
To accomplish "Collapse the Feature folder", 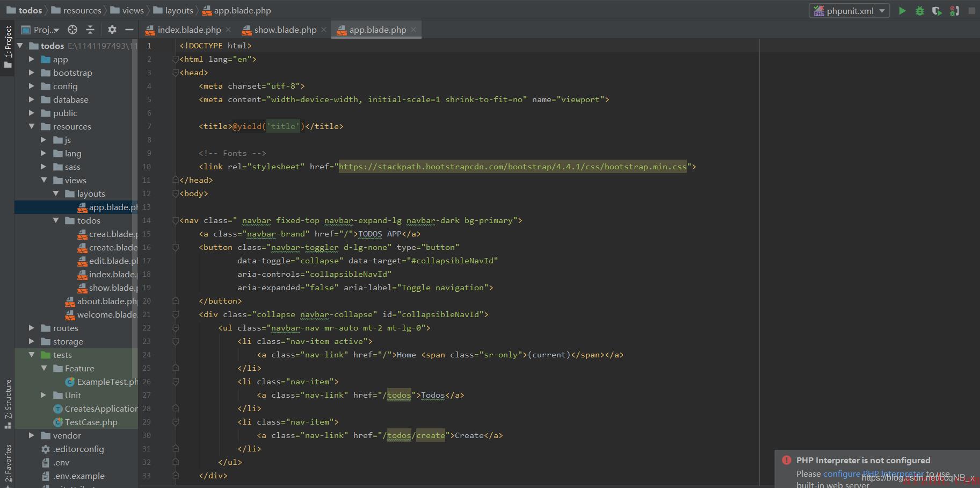I will pyautogui.click(x=44, y=368).
